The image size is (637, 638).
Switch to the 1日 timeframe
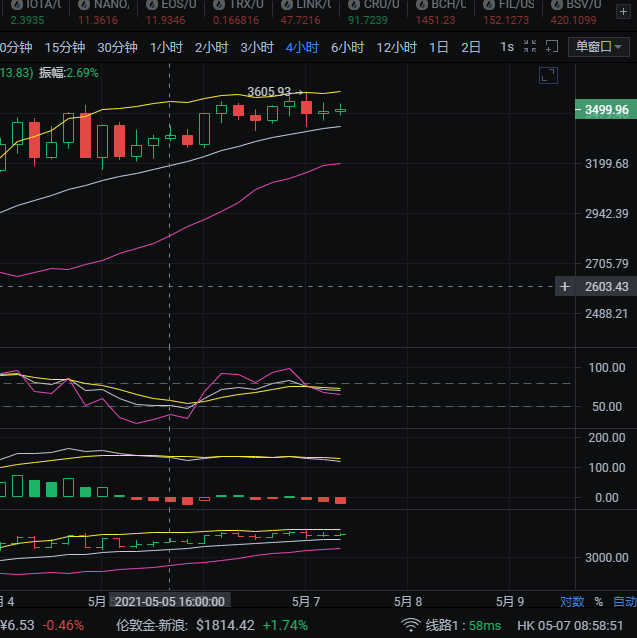coord(438,47)
